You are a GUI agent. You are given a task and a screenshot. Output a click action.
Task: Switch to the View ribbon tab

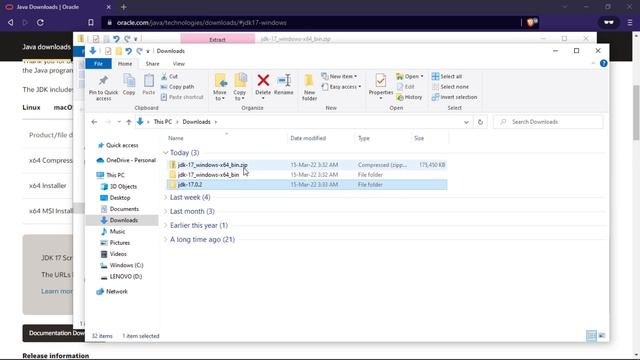pos(178,64)
